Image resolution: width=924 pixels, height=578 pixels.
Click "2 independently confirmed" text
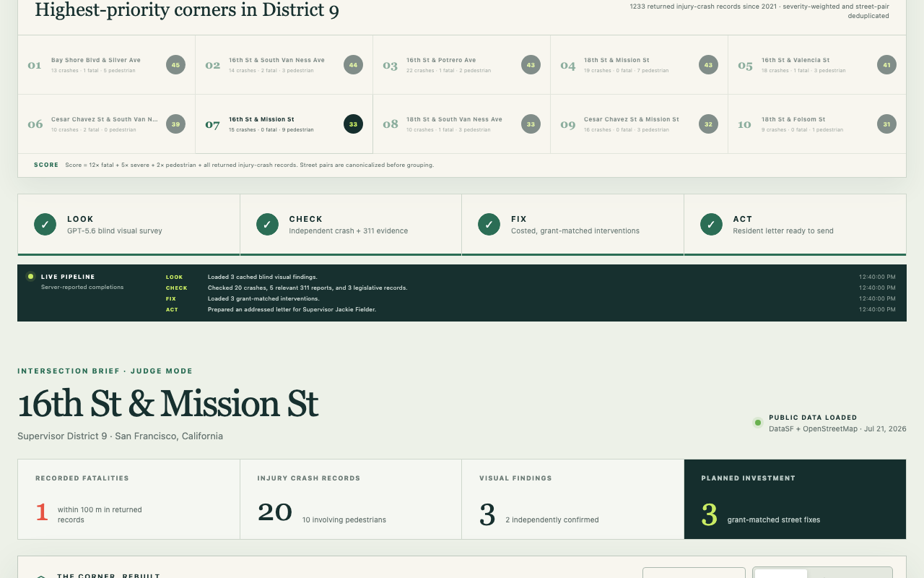click(552, 519)
